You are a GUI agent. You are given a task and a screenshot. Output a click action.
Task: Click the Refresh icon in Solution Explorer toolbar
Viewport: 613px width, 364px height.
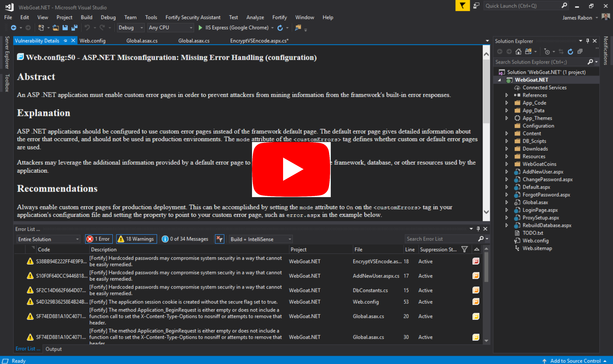click(x=570, y=51)
